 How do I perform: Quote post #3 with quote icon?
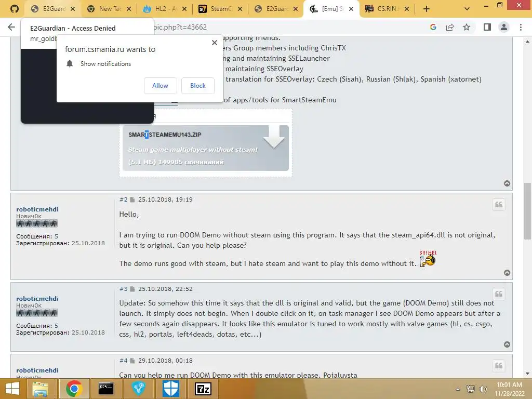[x=498, y=294]
